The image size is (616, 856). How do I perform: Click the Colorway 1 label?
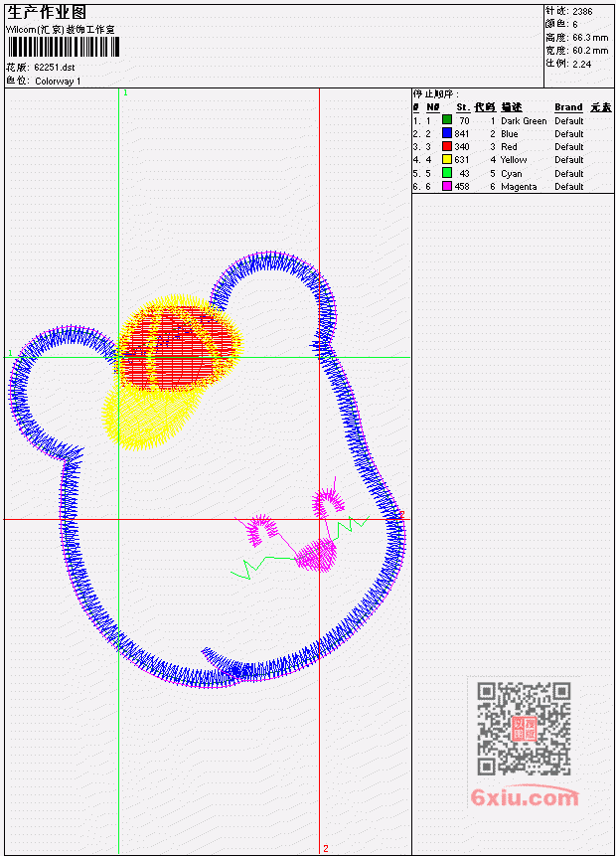(58, 81)
